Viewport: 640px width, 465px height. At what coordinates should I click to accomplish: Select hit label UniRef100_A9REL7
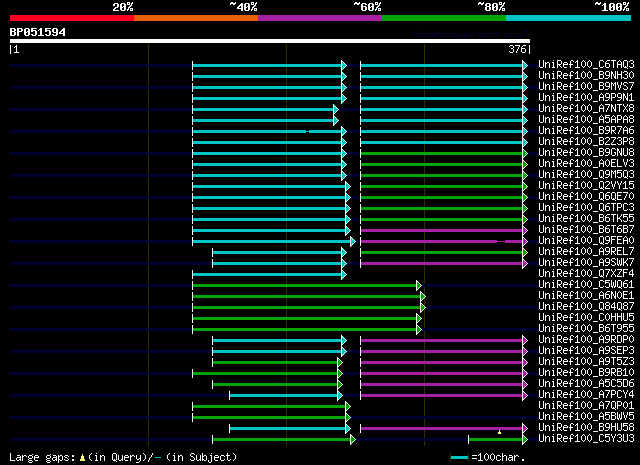(x=586, y=251)
